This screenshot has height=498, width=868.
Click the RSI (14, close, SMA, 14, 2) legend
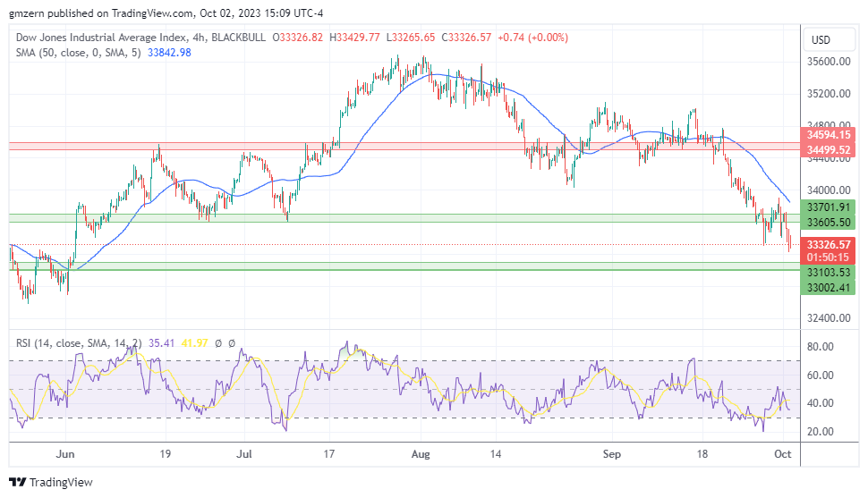click(x=79, y=343)
